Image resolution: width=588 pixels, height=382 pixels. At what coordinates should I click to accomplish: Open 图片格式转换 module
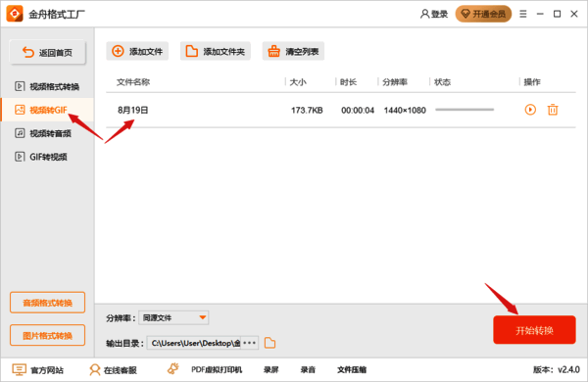(48, 335)
